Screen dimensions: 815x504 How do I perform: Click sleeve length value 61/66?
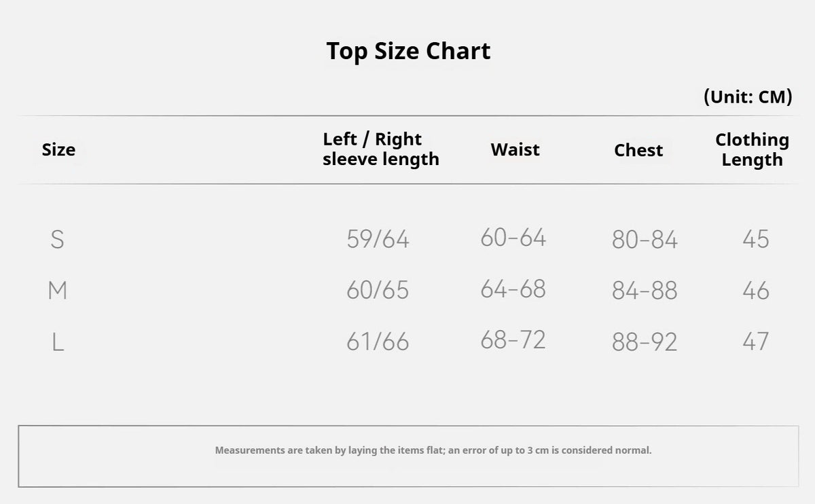click(378, 342)
